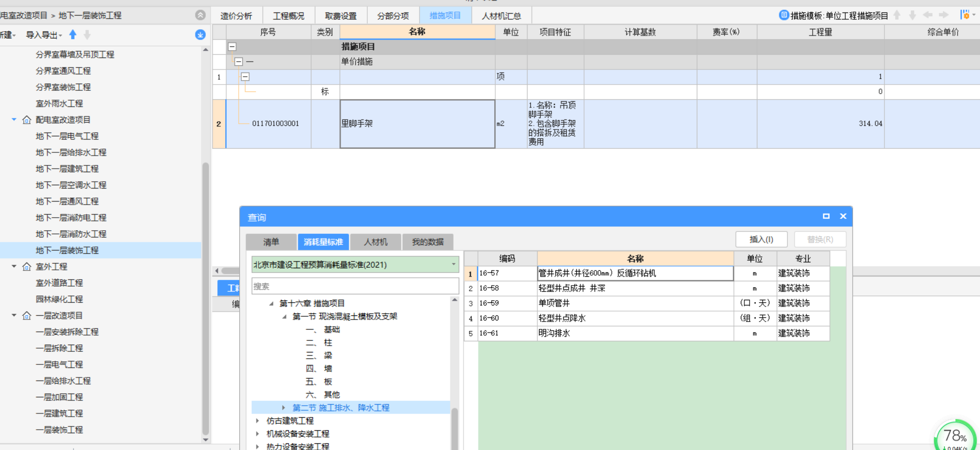The width and height of the screenshot is (980, 450).
Task: Click the gray right arrow in top-right toolbar
Action: point(943,15)
